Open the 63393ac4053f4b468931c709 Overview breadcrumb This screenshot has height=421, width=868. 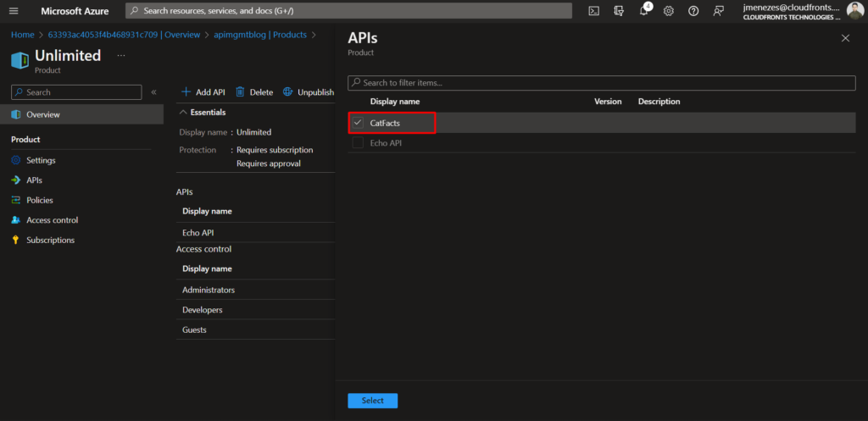click(124, 35)
